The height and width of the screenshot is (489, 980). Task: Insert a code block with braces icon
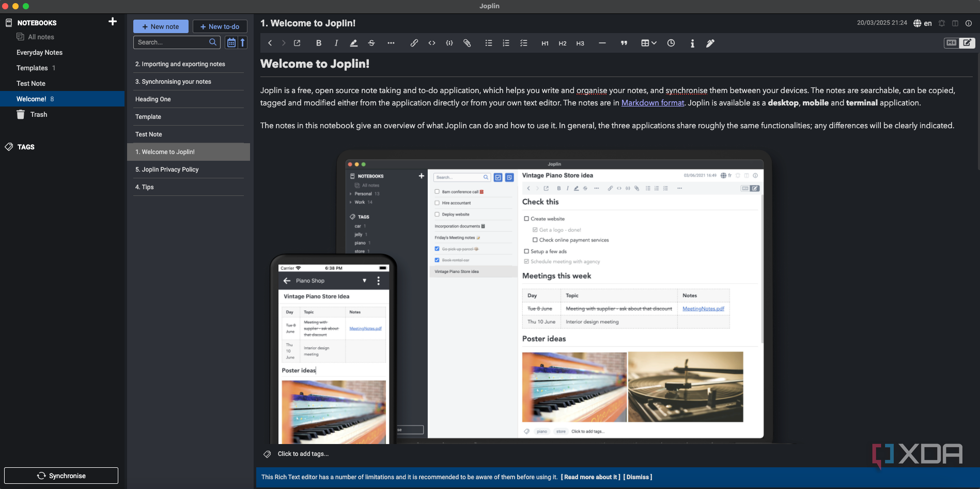pyautogui.click(x=449, y=43)
